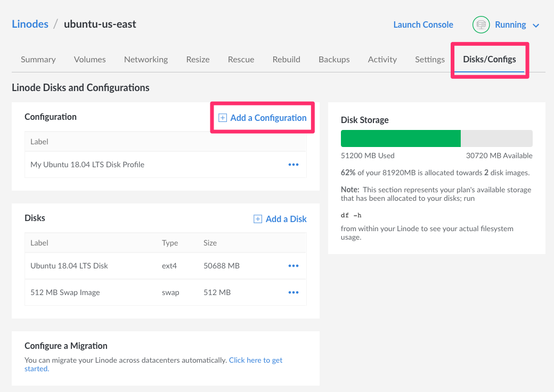This screenshot has height=392, width=554.
Task: Click the plus icon beside Add a Disk
Action: (x=258, y=219)
